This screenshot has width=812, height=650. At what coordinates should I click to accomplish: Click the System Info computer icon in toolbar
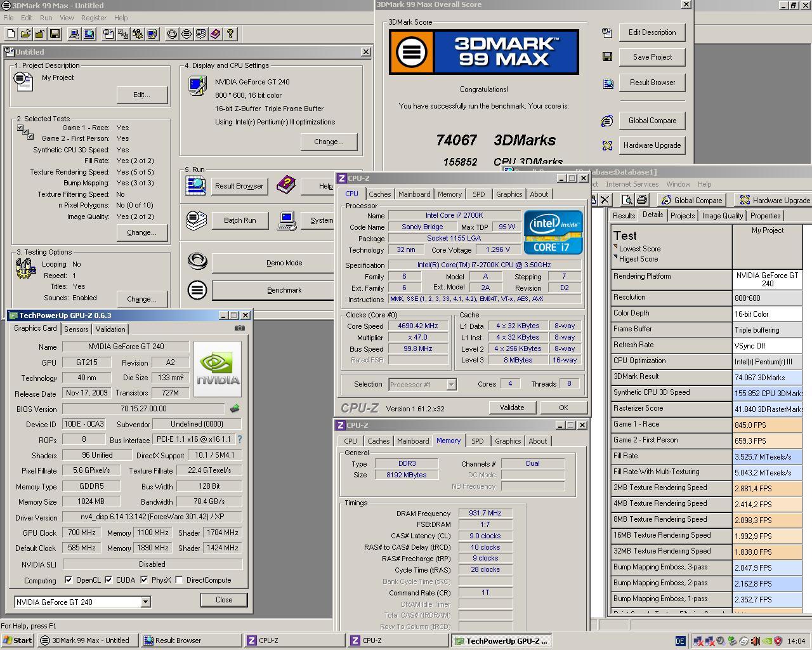(74, 34)
